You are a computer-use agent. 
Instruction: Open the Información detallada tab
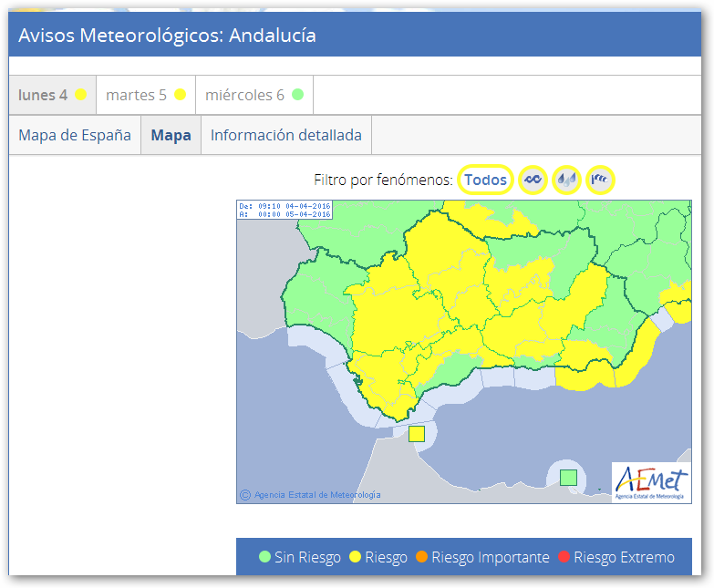[x=285, y=135]
